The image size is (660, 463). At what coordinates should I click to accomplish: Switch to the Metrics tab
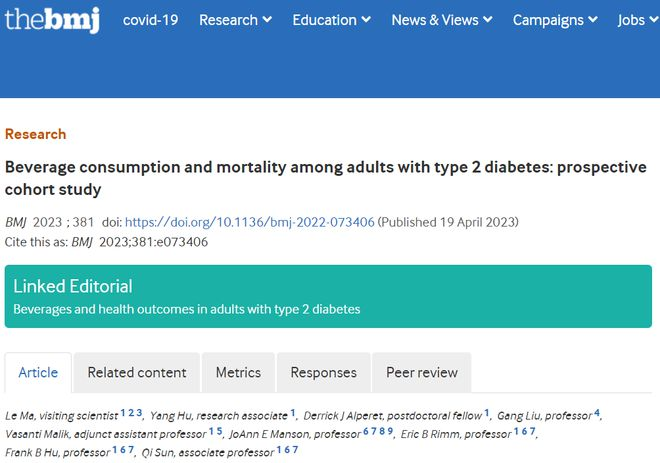pyautogui.click(x=239, y=373)
